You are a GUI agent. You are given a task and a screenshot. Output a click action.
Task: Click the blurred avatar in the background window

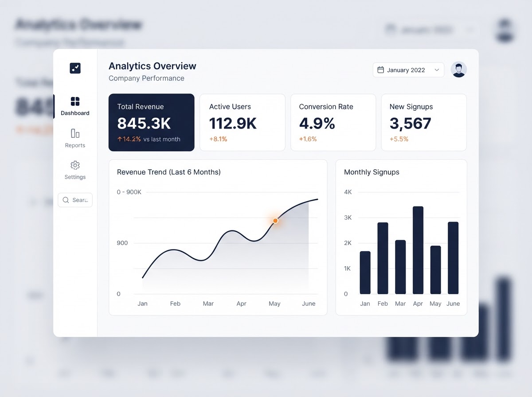click(505, 30)
